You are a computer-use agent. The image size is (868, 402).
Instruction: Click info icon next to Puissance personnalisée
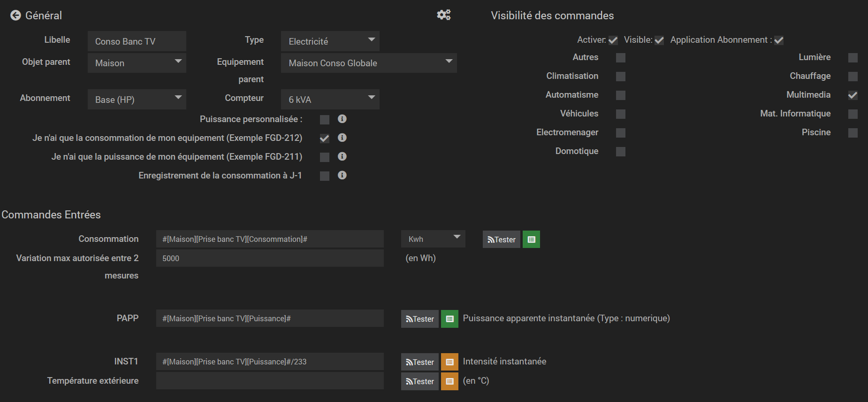(342, 119)
